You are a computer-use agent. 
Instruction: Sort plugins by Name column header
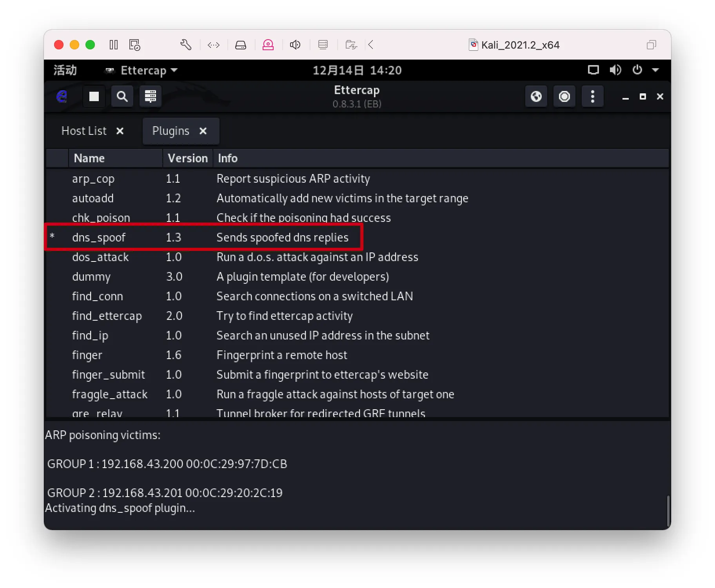(x=89, y=158)
